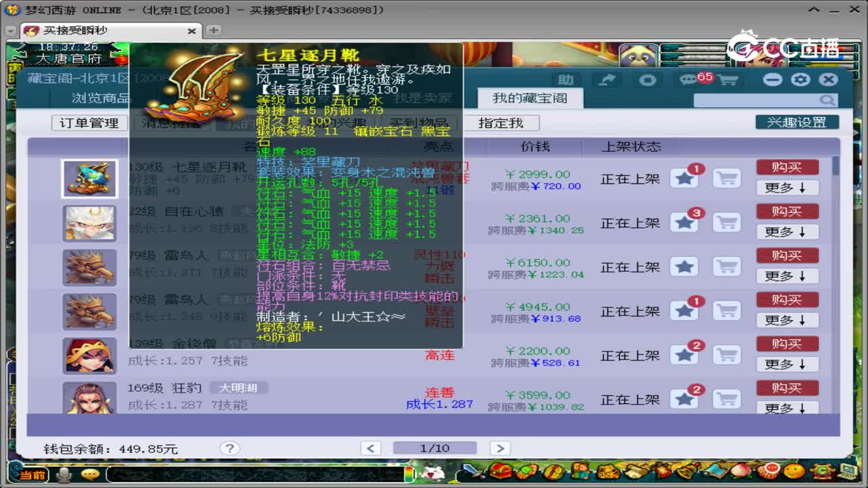Open 七星逐月靴 item thumbnail

tap(90, 179)
